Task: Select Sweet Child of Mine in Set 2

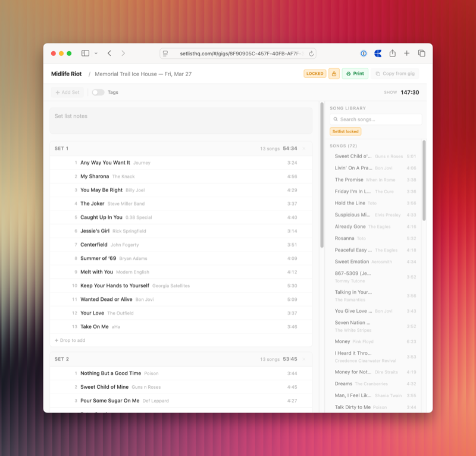Action: (x=181, y=387)
